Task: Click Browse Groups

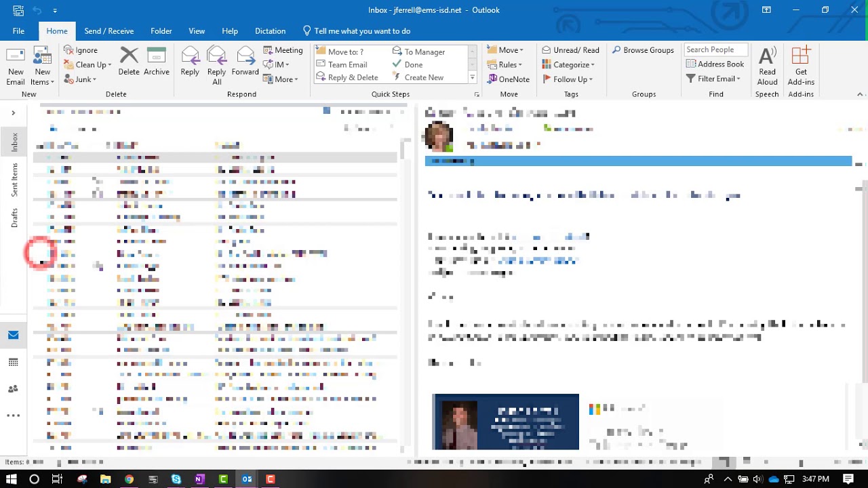Action: coord(643,50)
